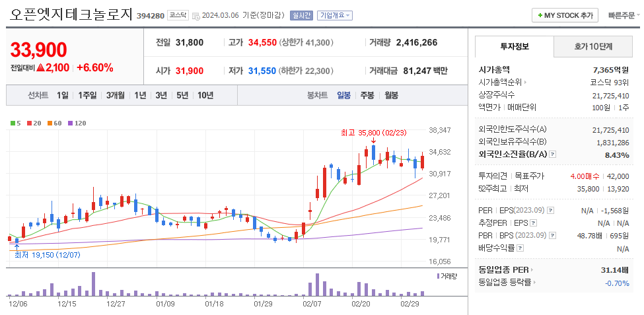
Task: Select the 1일 line chart period
Action: pyautogui.click(x=63, y=95)
